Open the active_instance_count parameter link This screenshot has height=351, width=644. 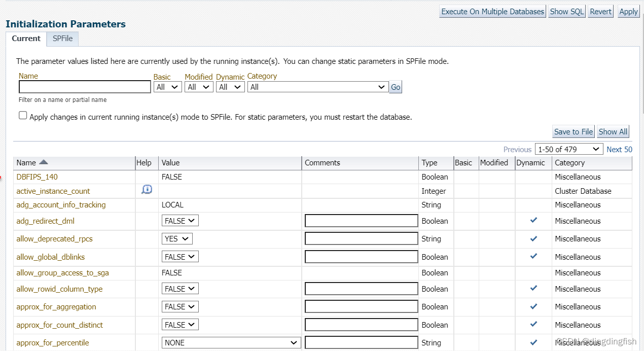point(53,191)
